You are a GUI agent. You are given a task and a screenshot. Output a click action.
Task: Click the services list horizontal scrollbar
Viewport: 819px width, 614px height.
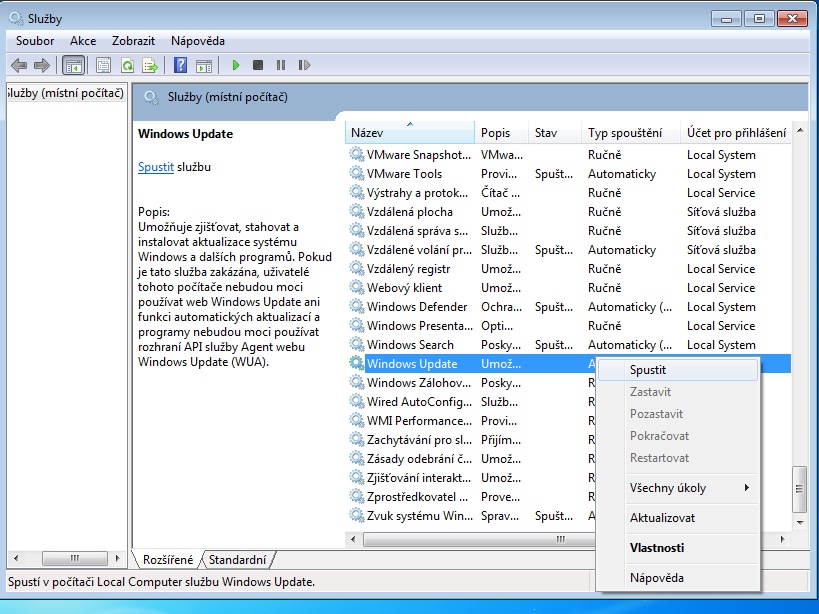[470, 539]
